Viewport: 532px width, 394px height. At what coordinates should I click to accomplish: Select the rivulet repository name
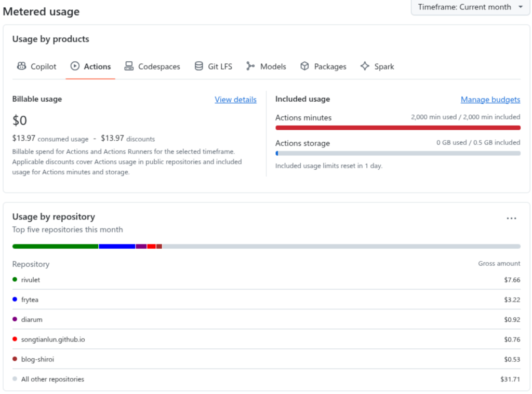click(x=31, y=280)
